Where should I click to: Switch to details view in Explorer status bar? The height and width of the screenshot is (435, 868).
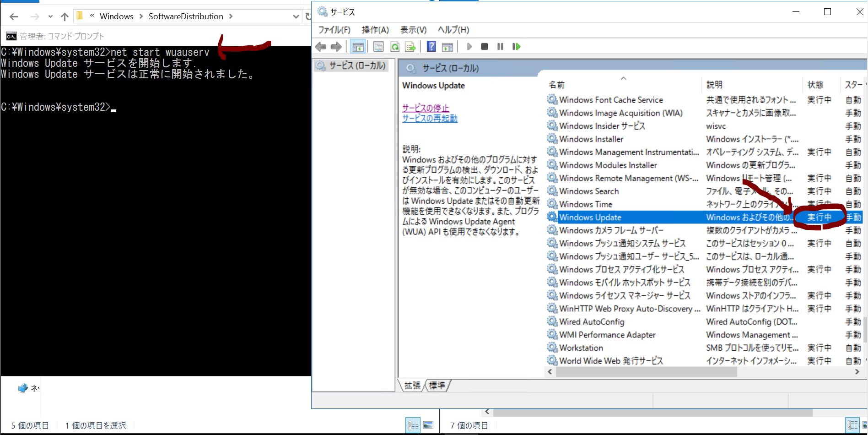413,425
